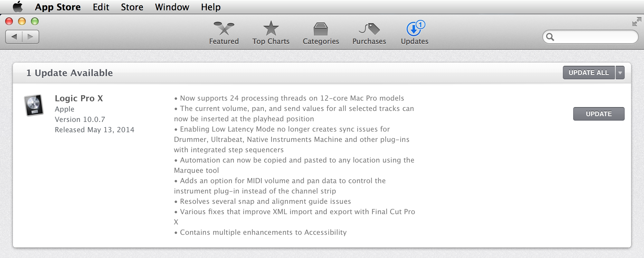This screenshot has width=644, height=258.
Task: Open the Purchases tag icon
Action: click(x=369, y=29)
